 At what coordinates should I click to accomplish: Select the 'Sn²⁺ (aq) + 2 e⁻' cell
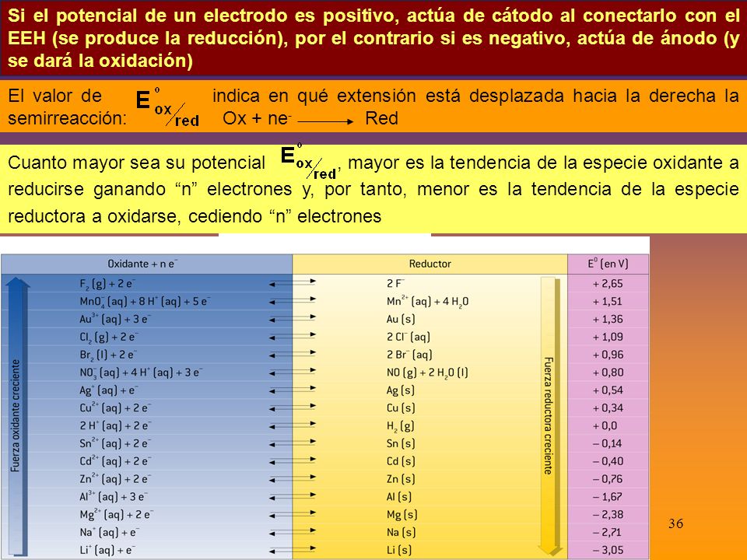[115, 443]
